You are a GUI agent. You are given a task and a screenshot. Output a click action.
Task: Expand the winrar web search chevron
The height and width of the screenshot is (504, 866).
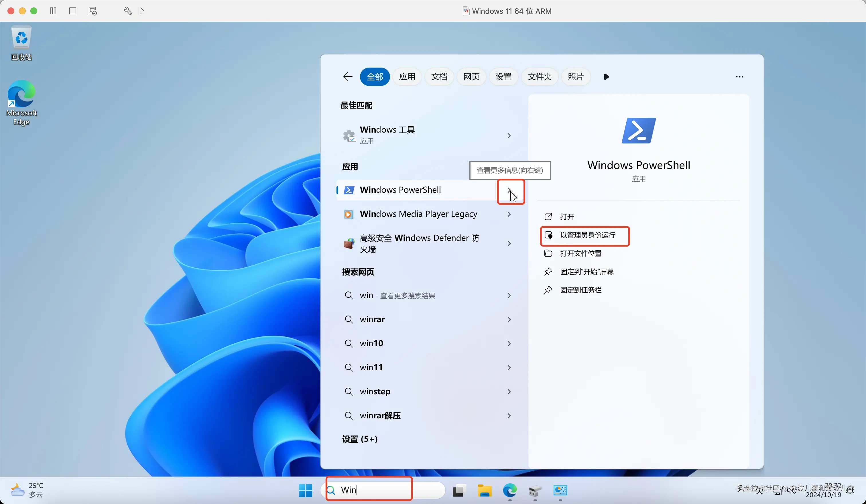point(509,320)
